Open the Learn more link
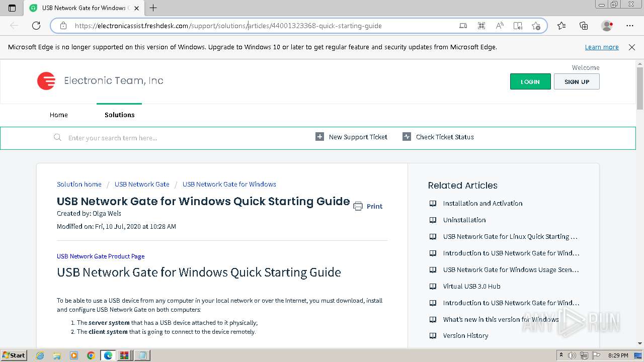Screen dimensions: 644x362 602,47
